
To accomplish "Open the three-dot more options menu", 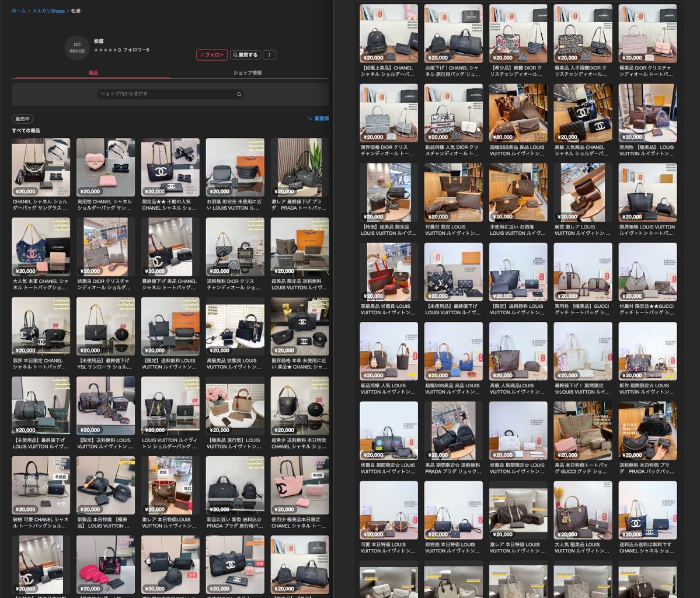I will 269,55.
